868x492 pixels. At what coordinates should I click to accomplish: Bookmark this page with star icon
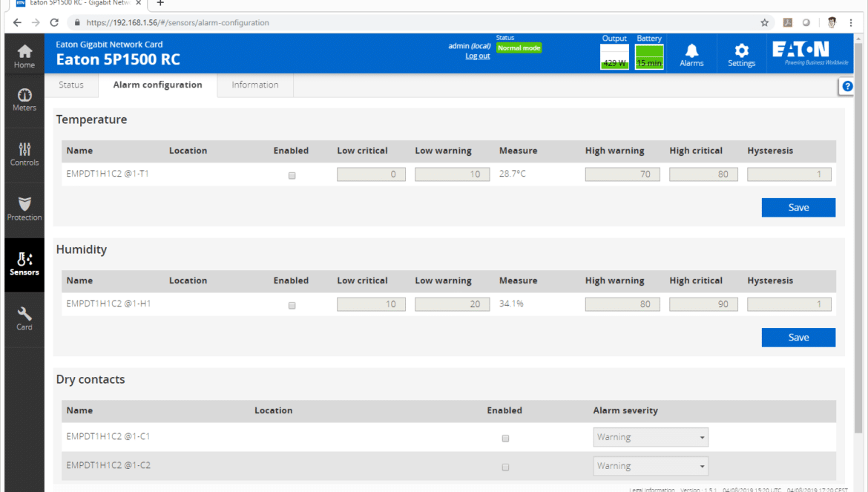coord(764,23)
